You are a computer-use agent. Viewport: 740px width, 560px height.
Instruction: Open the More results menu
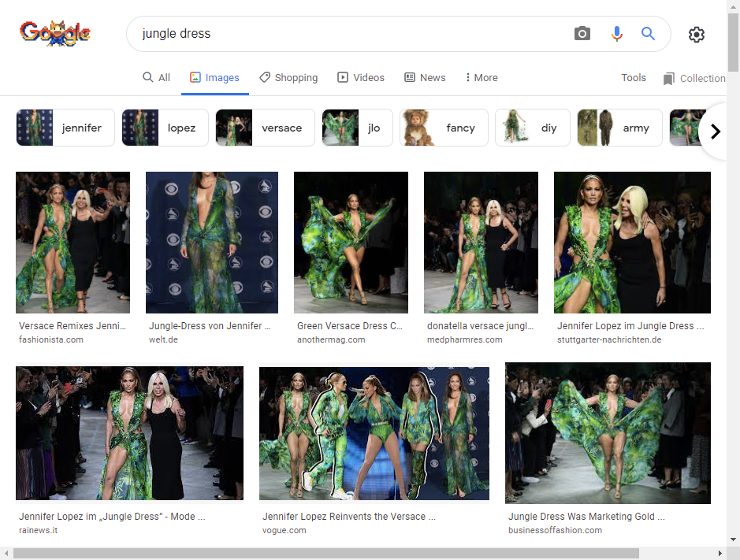pos(481,77)
